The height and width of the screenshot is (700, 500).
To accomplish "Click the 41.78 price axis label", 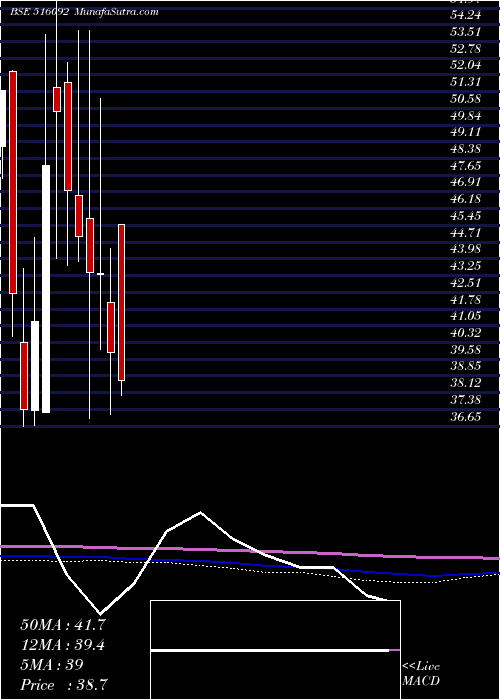I will coord(466,300).
